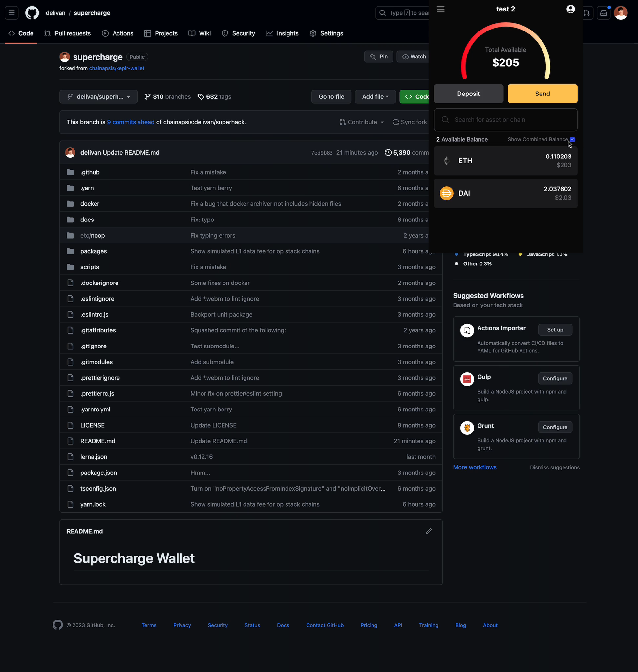Open 9 commits ahead link
This screenshot has height=672, width=638.
[x=131, y=122]
